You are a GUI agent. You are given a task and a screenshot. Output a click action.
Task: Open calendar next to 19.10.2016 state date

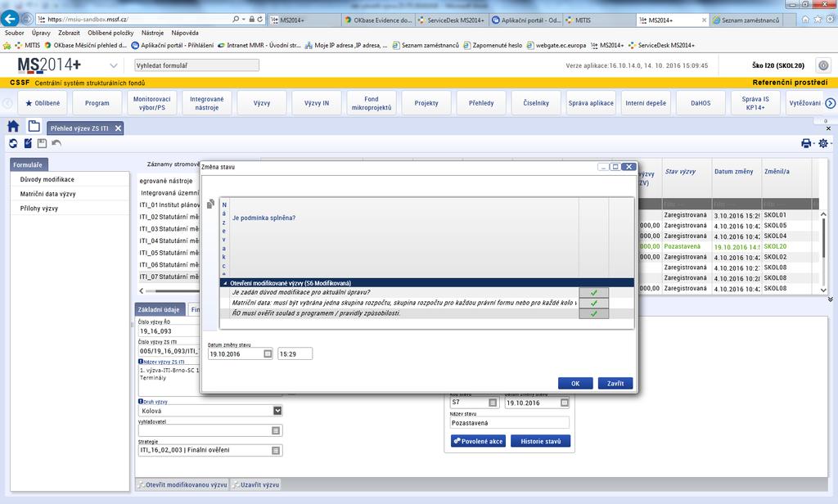click(x=565, y=403)
